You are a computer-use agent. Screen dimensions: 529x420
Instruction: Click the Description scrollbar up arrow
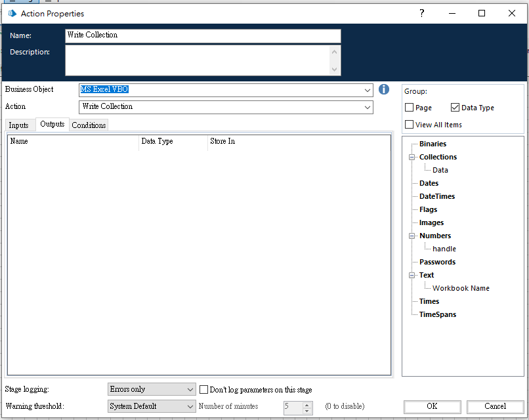[x=334, y=52]
